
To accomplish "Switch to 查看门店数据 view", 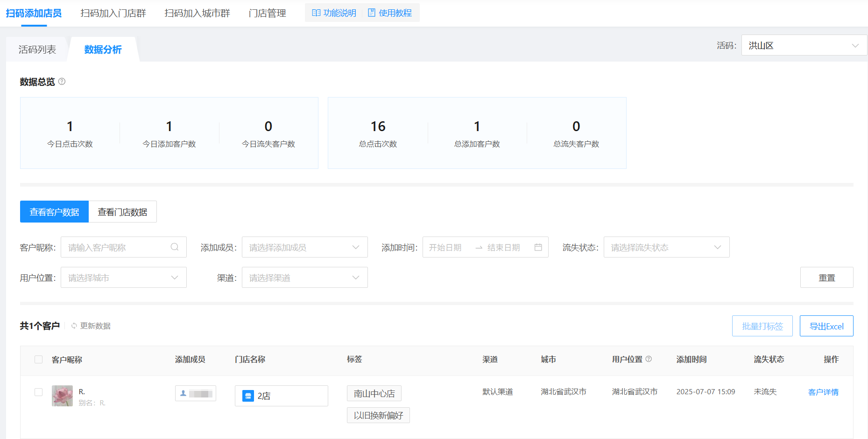I will click(x=122, y=212).
